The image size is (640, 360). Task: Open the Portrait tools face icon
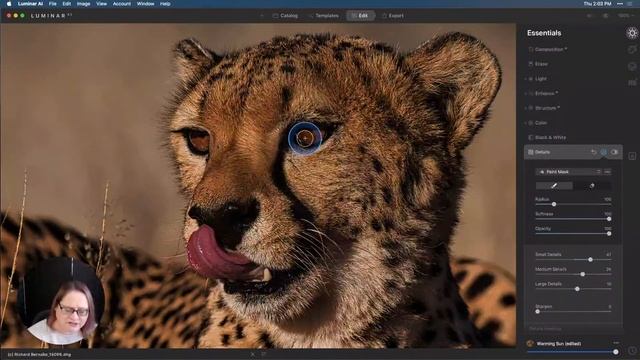pyautogui.click(x=632, y=67)
